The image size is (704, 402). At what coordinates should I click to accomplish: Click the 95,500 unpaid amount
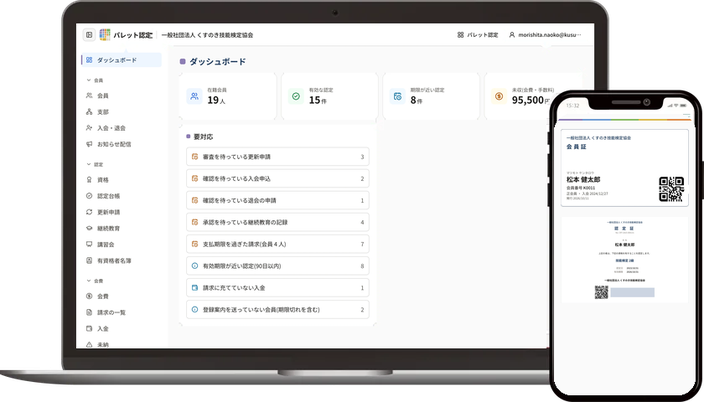pyautogui.click(x=528, y=100)
